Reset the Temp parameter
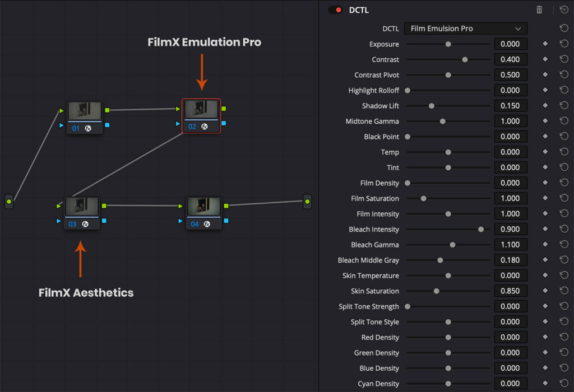This screenshot has height=392, width=574. pos(564,151)
